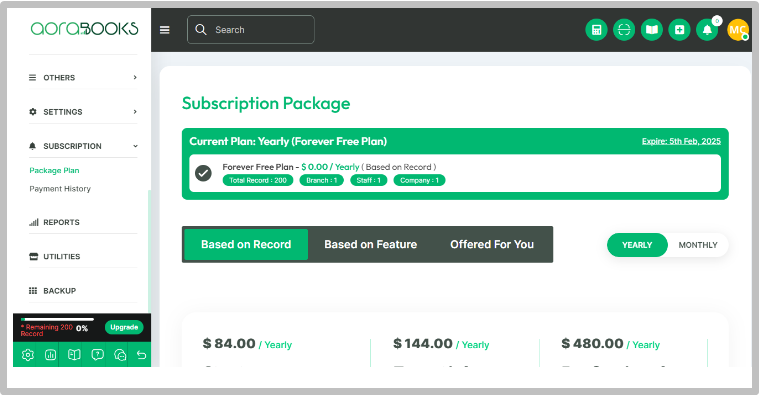Viewport: 760px width, 396px height.
Task: Click the open book icon in bottom toolbar
Action: [74, 355]
